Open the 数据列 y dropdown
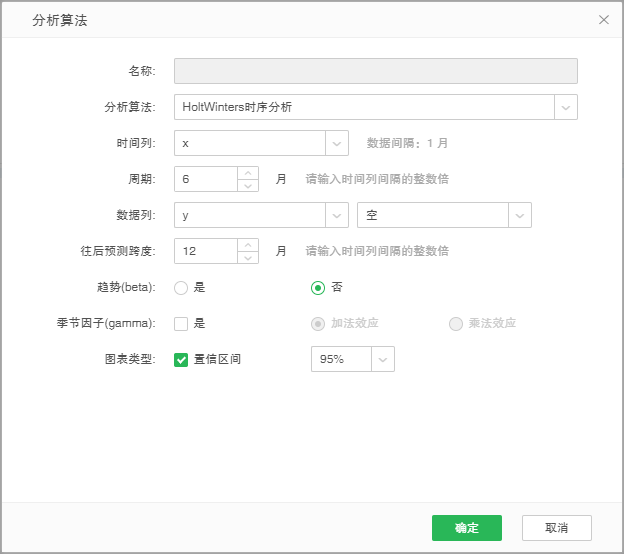 [x=337, y=215]
